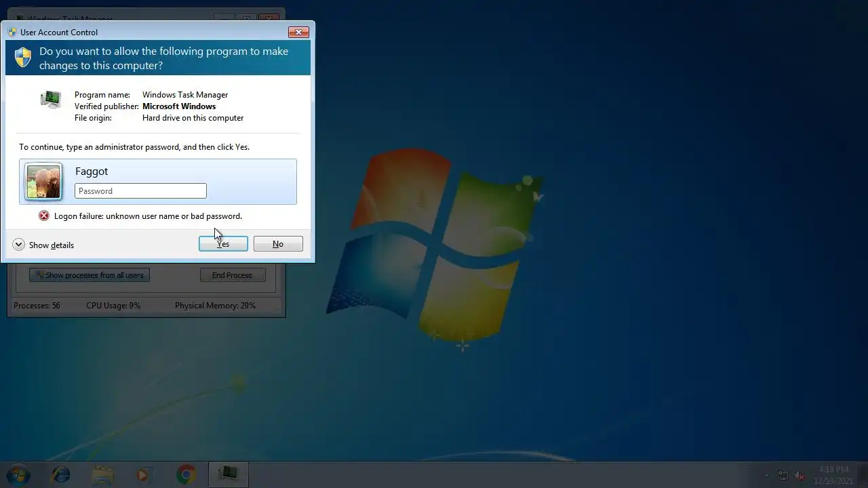Click the 'Physical Memory: 29%' status text
This screenshot has height=488, width=868.
pyautogui.click(x=215, y=306)
